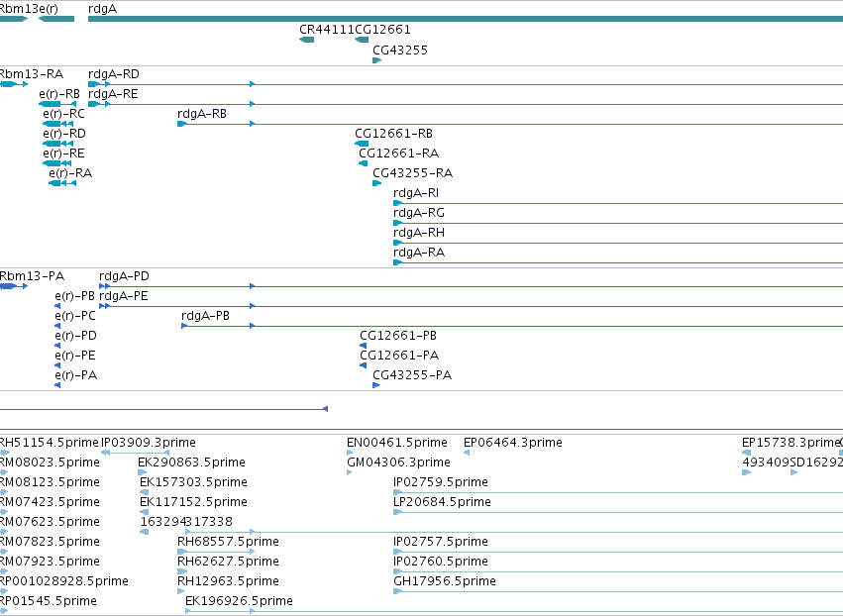
Task: Click the EP15738.3prime EST label
Action: [x=790, y=443]
